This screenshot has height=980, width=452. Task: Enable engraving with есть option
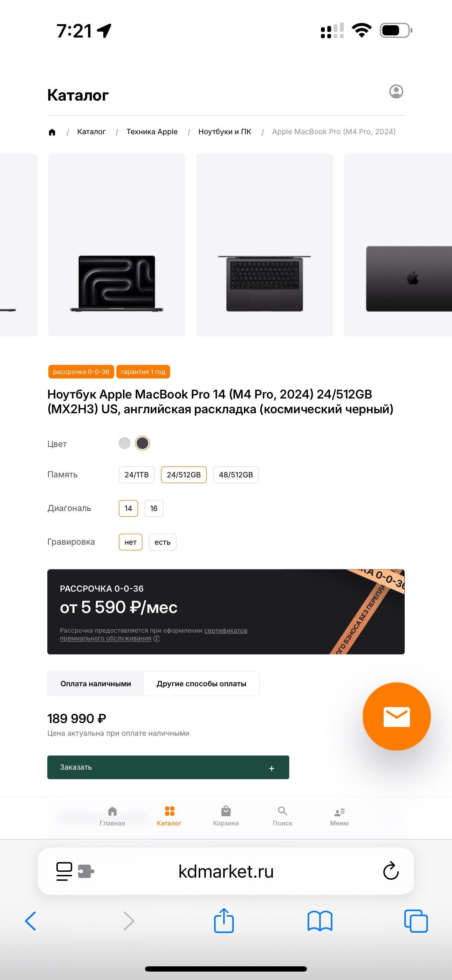[163, 542]
